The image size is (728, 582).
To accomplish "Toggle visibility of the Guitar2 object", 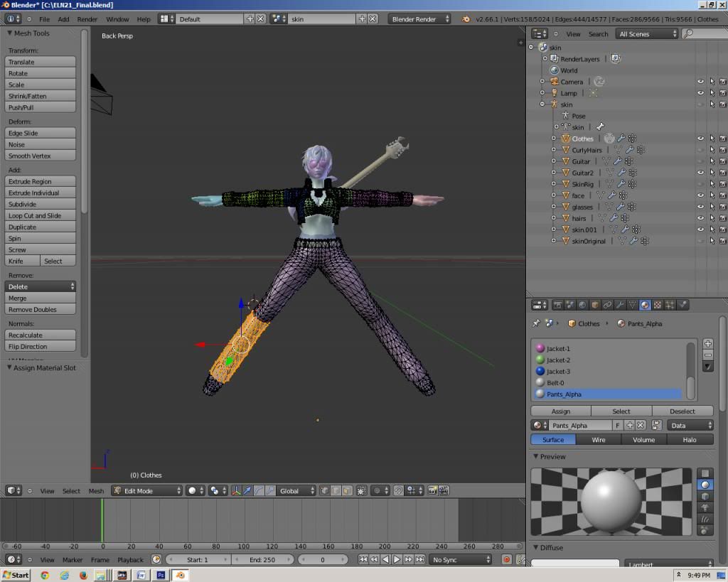I will pos(700,173).
